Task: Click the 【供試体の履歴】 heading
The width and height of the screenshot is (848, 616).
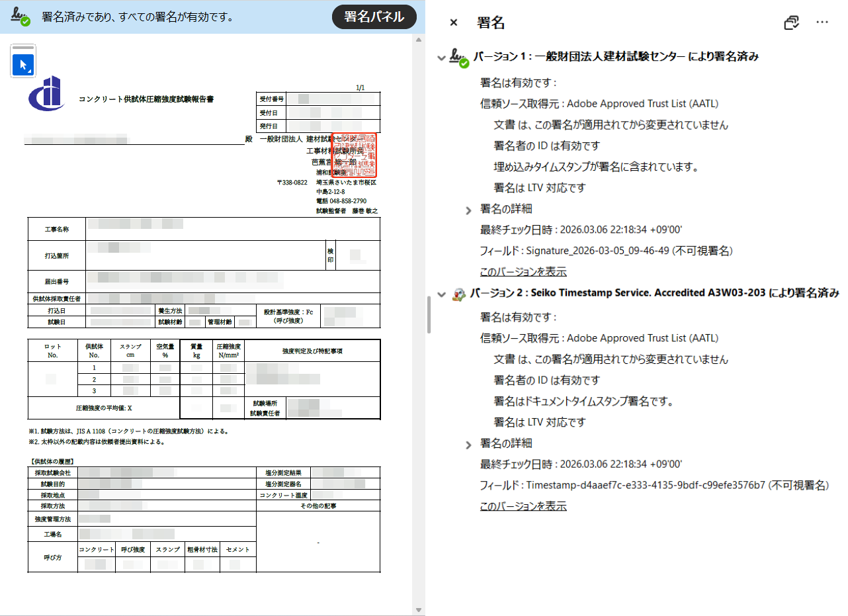Action: (52, 461)
